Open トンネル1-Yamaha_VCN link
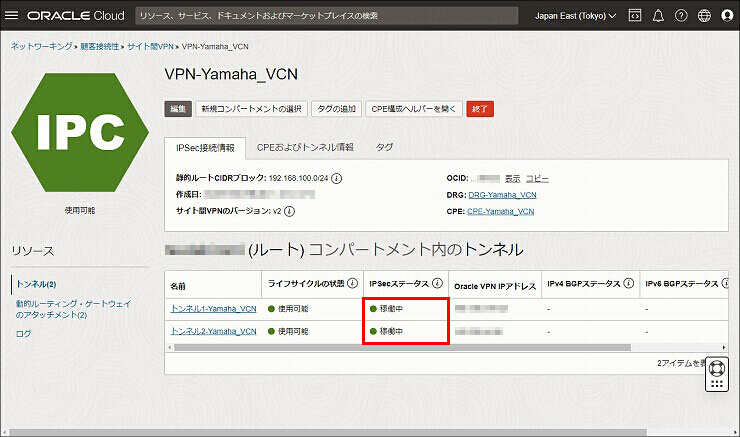Screen dimensions: 740x437 coord(213,309)
